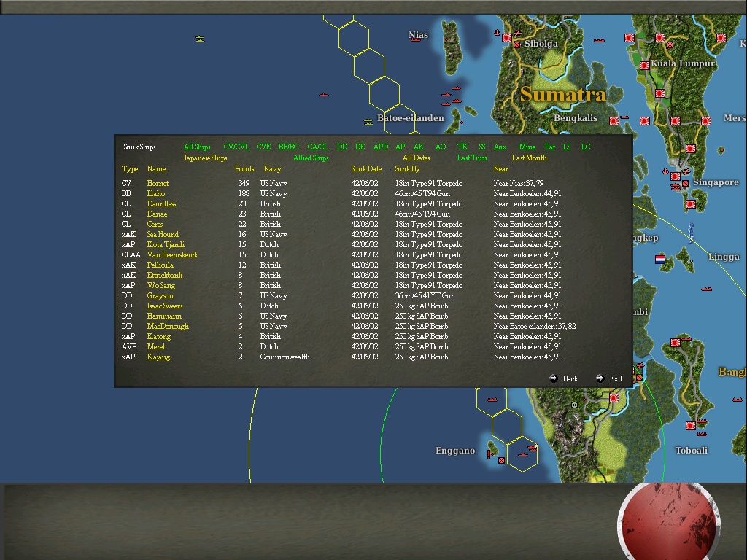Show only APD class sunk ships
The width and height of the screenshot is (747, 560).
(x=381, y=147)
